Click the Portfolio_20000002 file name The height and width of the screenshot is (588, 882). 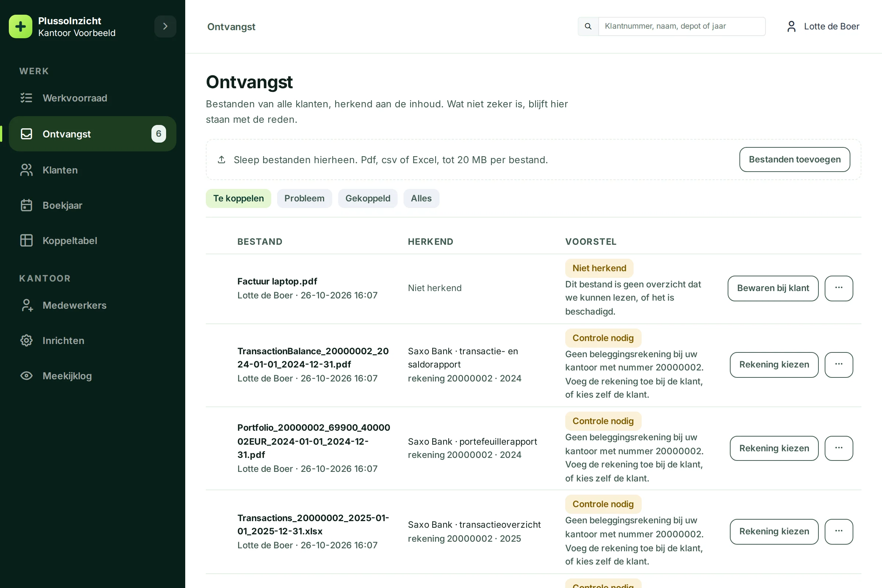(313, 441)
